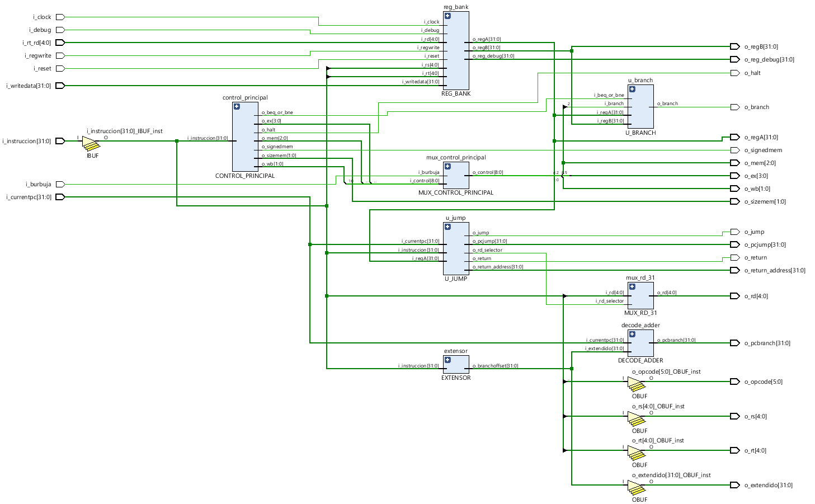
Task: Expand the reg_bank block plus icon
Action: pos(447,16)
